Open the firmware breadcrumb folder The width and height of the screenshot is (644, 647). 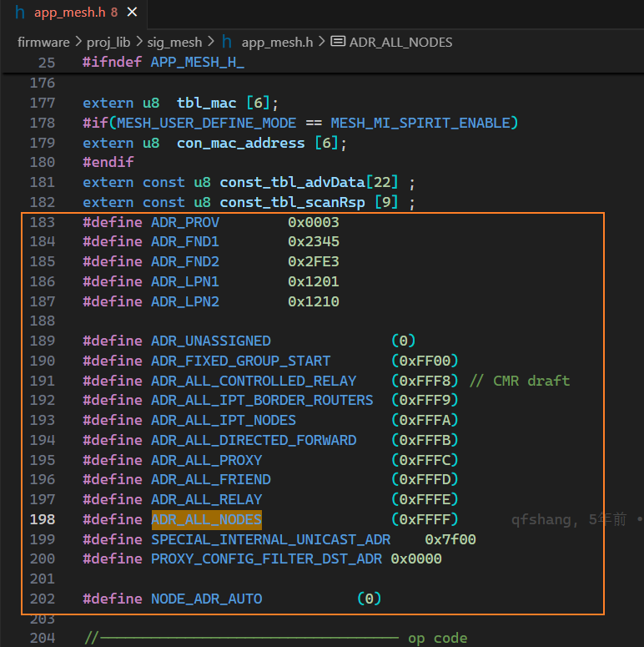point(43,42)
